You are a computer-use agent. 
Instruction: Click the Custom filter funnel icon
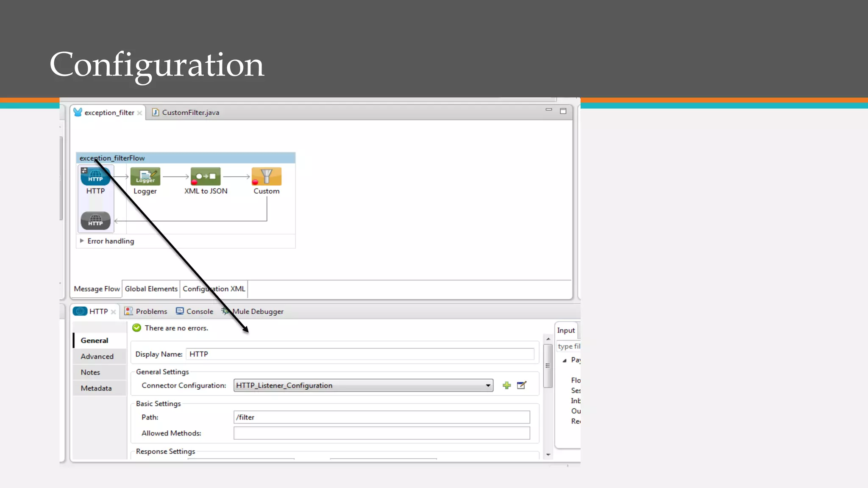[266, 177]
